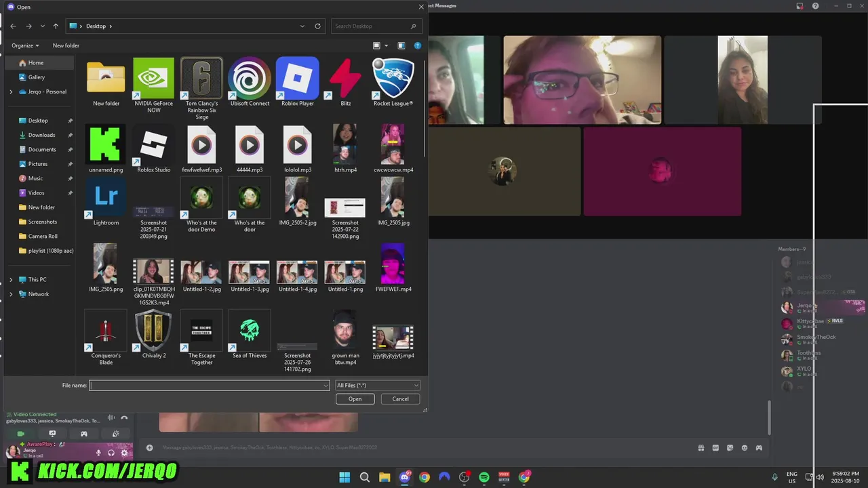Open the Windows Start menu
The width and height of the screenshot is (868, 488).
(x=344, y=477)
